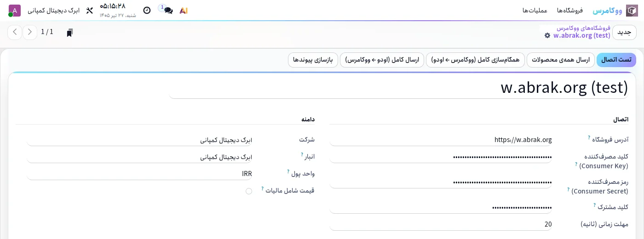
Task: Open the انبار warehouse dropdown field
Action: click(x=139, y=157)
